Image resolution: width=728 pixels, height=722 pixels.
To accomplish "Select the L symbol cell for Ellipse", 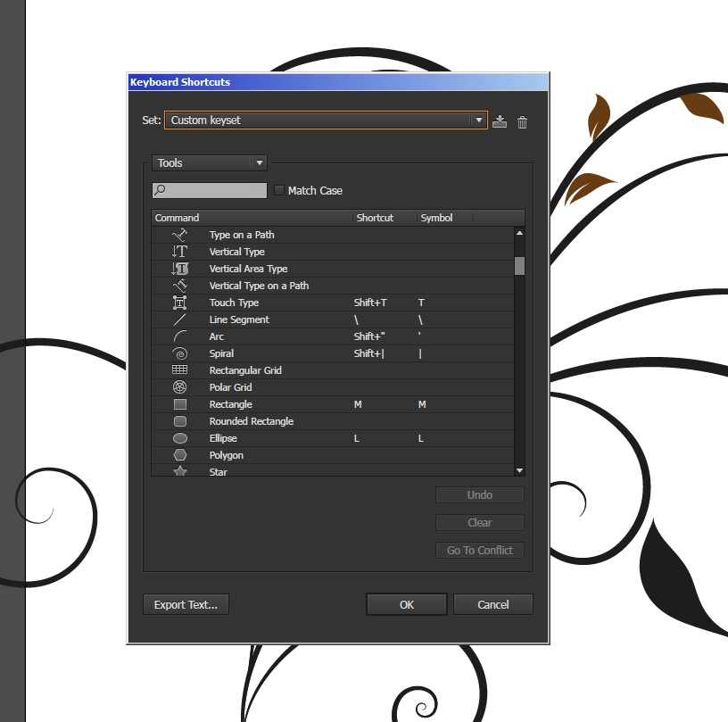I will click(x=420, y=438).
